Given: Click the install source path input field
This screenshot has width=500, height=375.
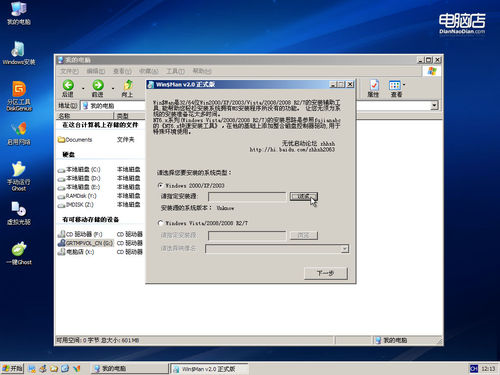Looking at the screenshot, I should (247, 197).
